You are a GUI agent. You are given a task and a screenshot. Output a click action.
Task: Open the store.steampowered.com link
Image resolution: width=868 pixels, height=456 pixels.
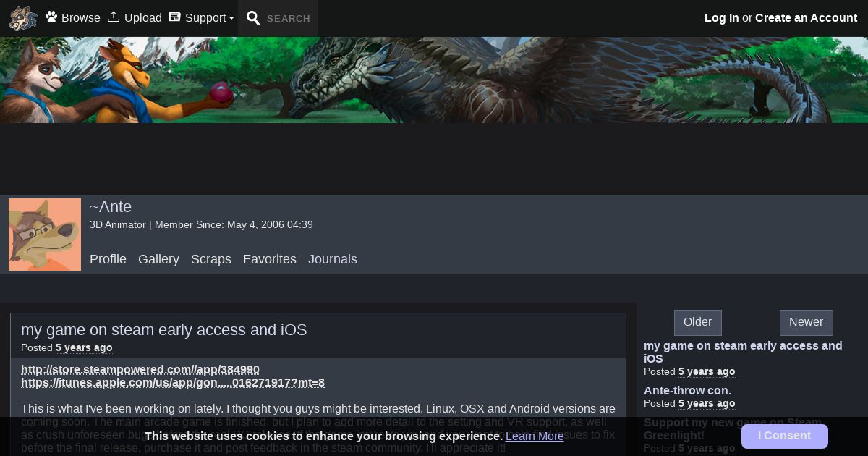click(140, 370)
